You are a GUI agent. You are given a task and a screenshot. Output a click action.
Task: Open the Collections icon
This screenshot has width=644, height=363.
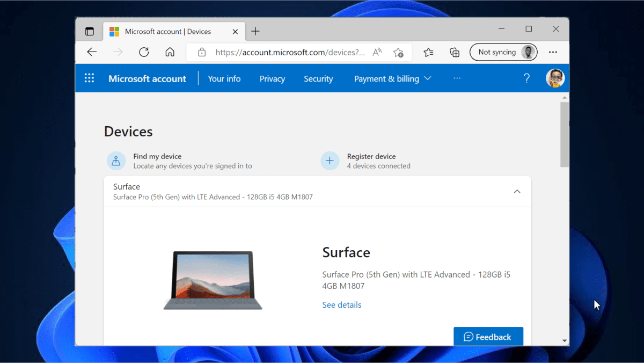pos(455,52)
